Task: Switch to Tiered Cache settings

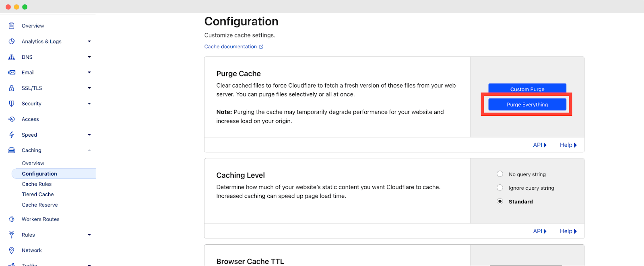Action: (37, 194)
